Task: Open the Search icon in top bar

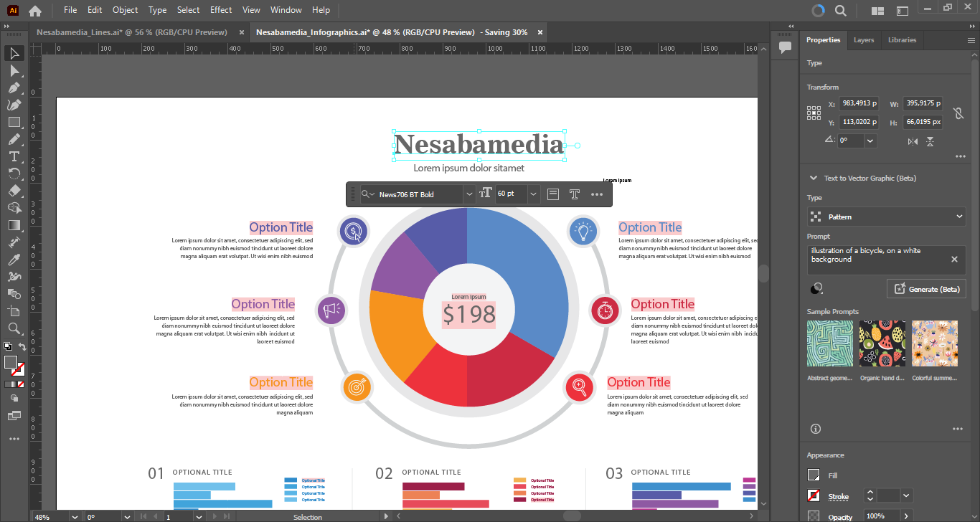Action: coord(840,11)
